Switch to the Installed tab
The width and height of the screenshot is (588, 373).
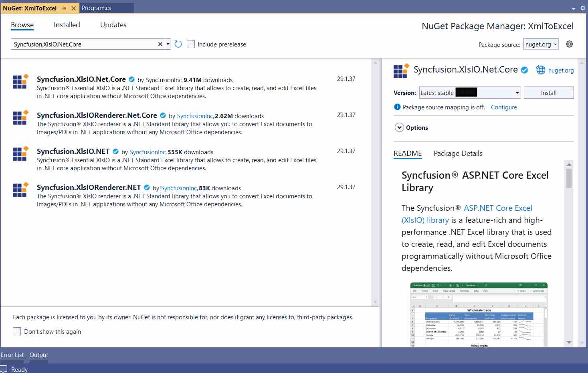(x=67, y=25)
